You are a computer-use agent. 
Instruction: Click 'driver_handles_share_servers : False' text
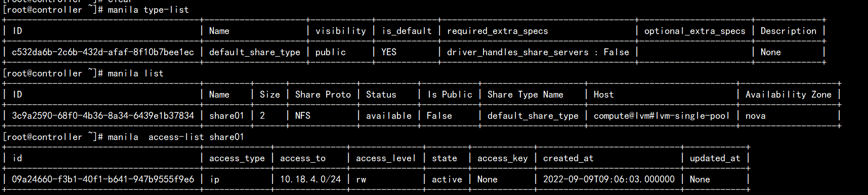pos(538,52)
